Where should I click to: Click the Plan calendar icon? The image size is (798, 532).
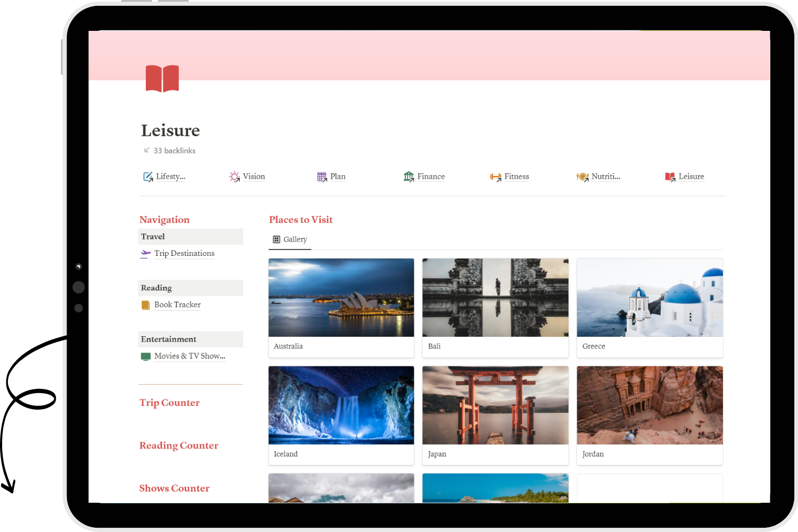(x=322, y=177)
